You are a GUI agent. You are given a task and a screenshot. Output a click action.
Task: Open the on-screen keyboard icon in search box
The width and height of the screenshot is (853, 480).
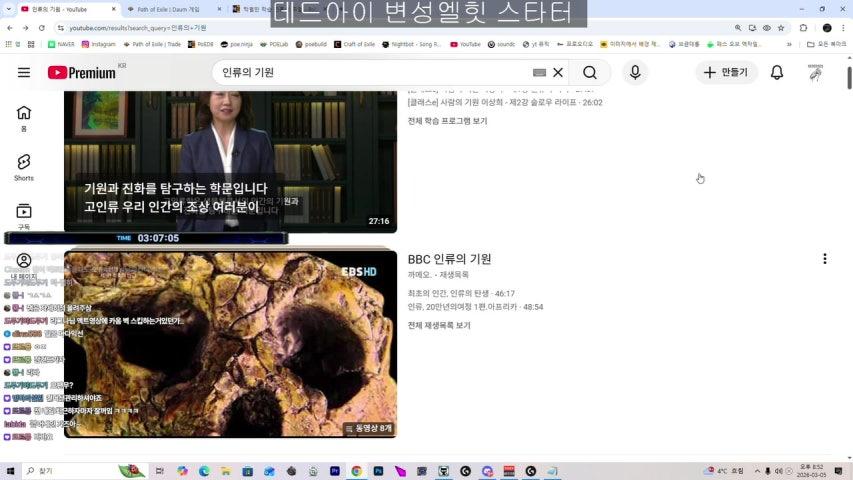540,73
